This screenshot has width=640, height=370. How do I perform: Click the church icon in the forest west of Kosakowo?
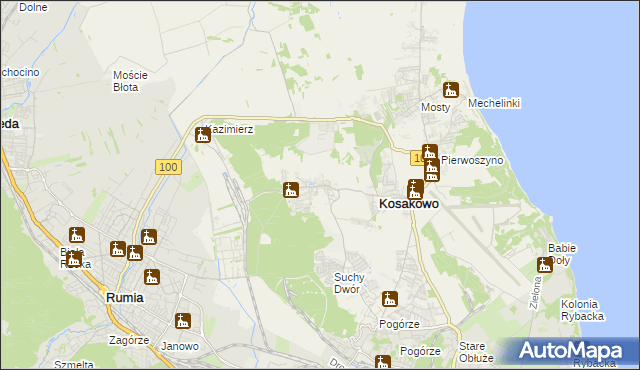(x=291, y=190)
